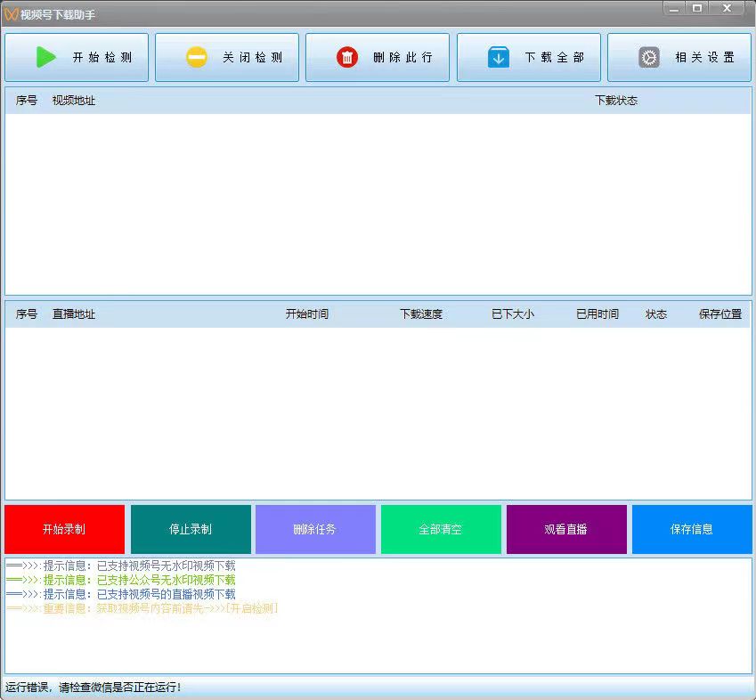
Task: Click window title 视频号下载助手
Action: click(57, 15)
